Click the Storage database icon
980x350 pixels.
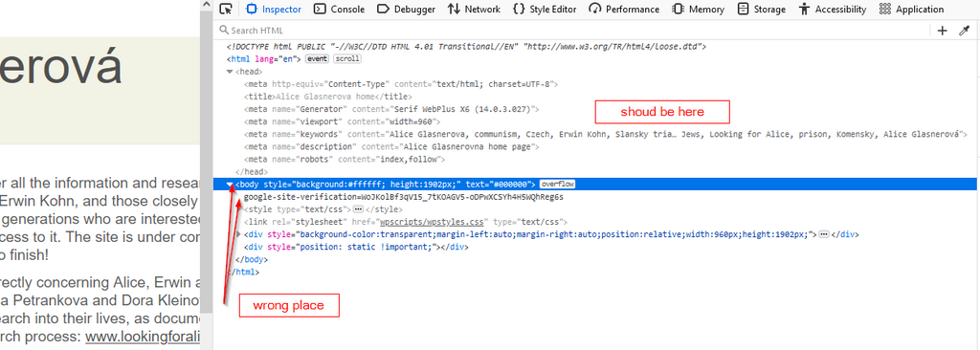pyautogui.click(x=743, y=9)
